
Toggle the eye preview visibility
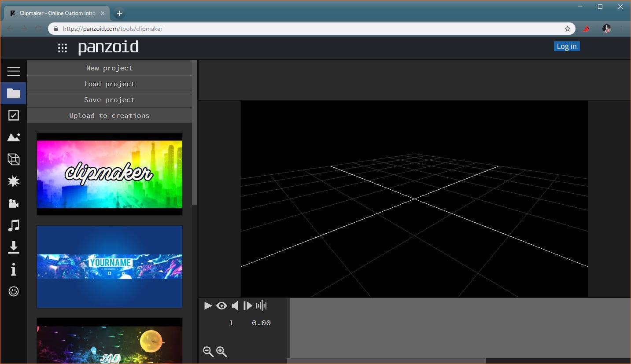[x=221, y=305]
